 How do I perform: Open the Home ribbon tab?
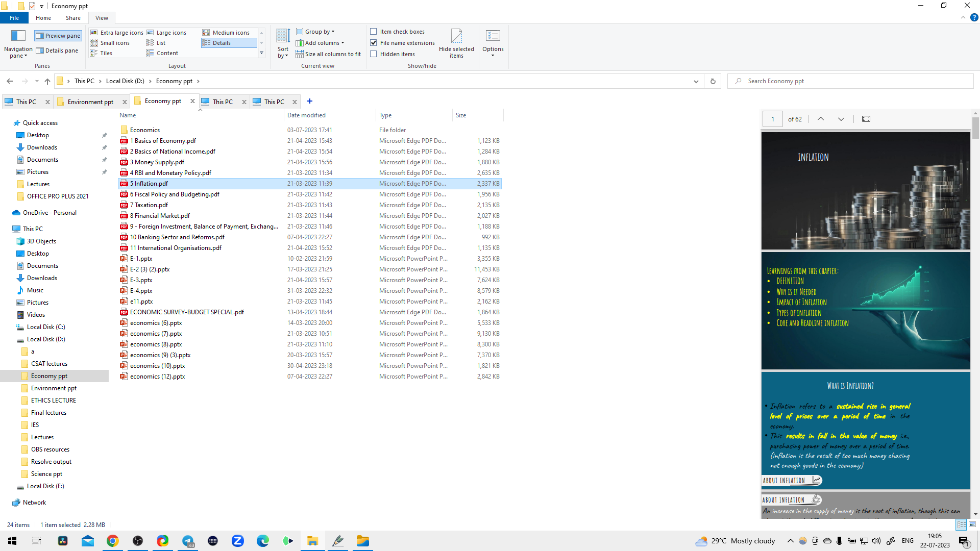click(43, 17)
